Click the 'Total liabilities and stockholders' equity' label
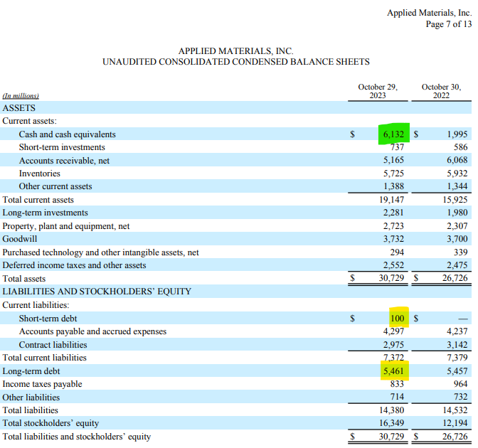Viewport: 478px width, 448px height. [77, 437]
